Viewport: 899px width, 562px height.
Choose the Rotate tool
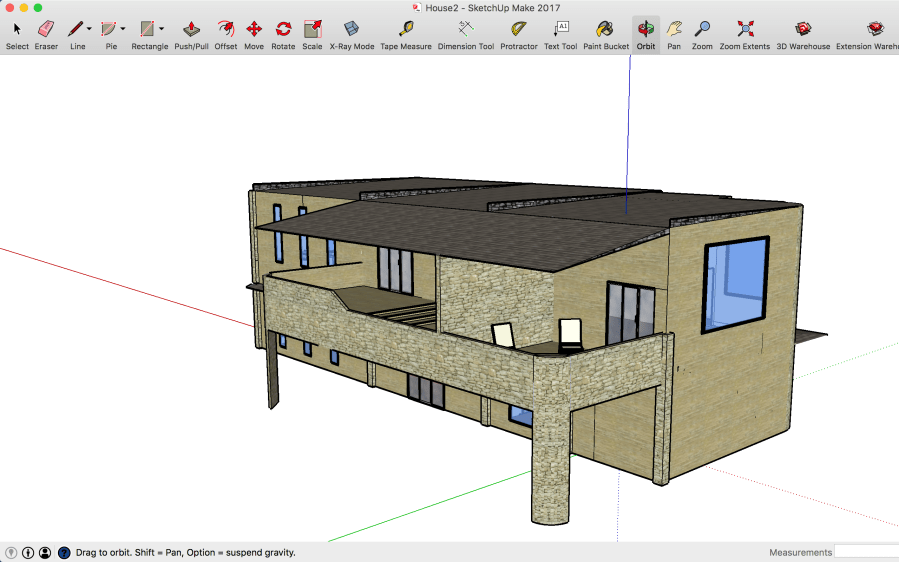pyautogui.click(x=283, y=30)
